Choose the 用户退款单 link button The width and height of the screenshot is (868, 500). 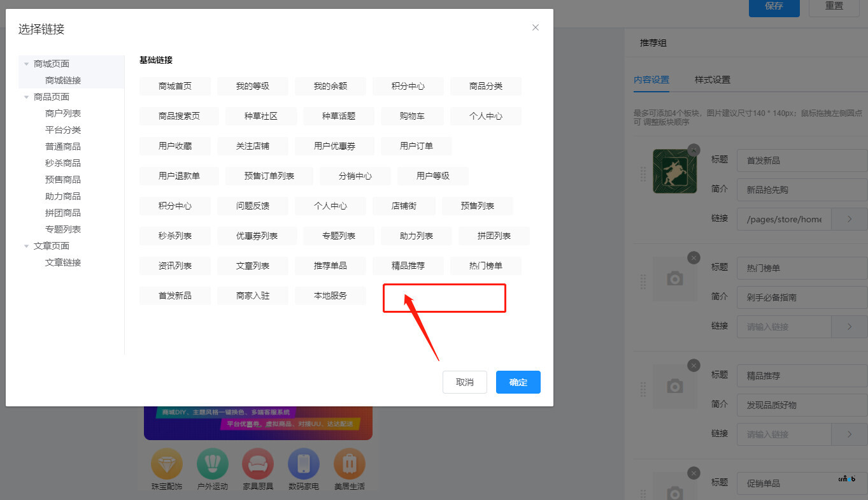[x=179, y=176]
